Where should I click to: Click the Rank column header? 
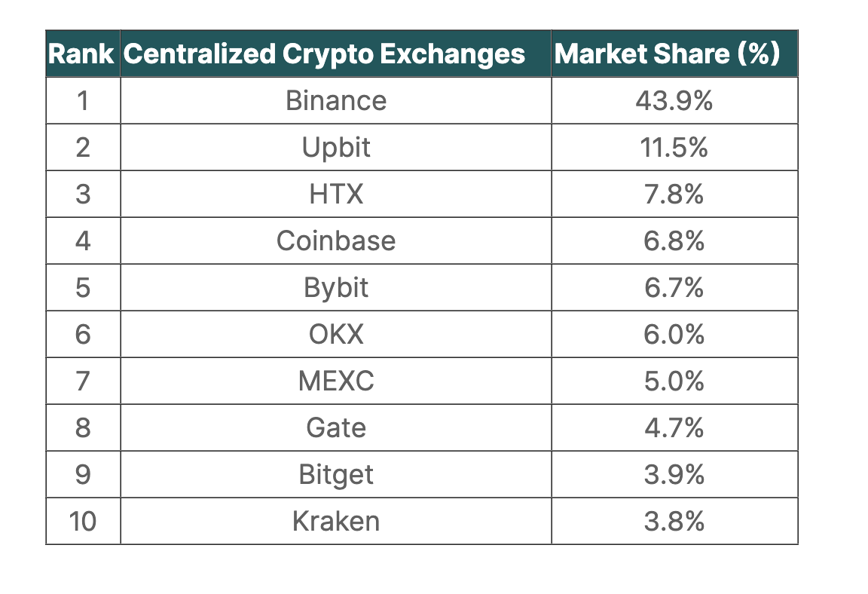tap(81, 54)
